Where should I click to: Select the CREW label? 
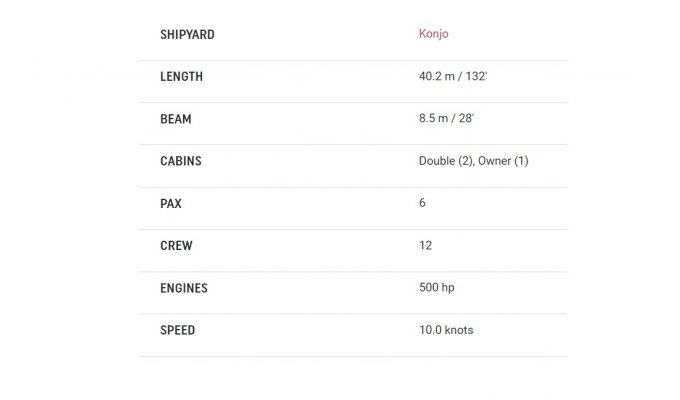pos(176,246)
